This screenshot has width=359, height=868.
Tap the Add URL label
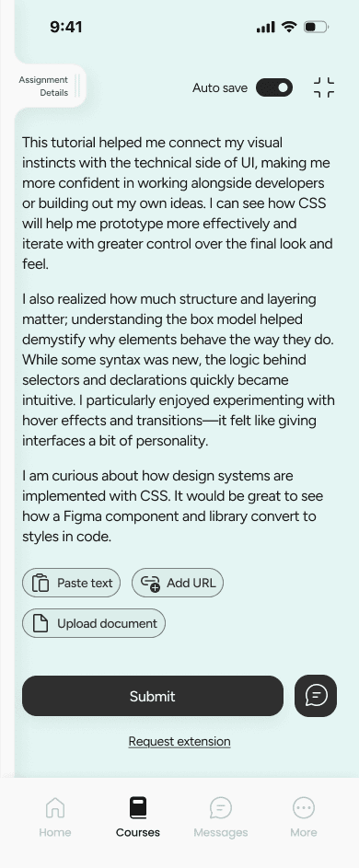pyautogui.click(x=191, y=583)
